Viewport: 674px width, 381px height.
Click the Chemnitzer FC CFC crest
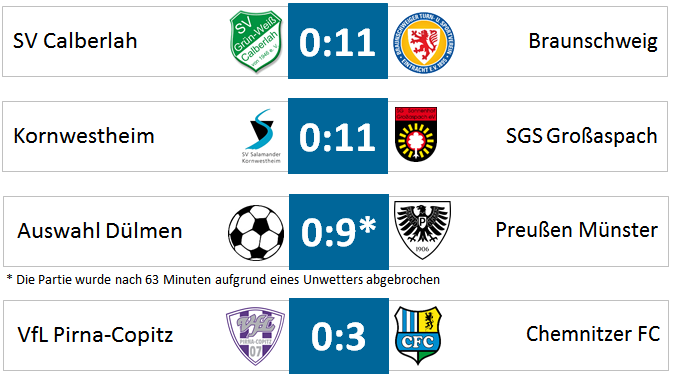tap(418, 335)
